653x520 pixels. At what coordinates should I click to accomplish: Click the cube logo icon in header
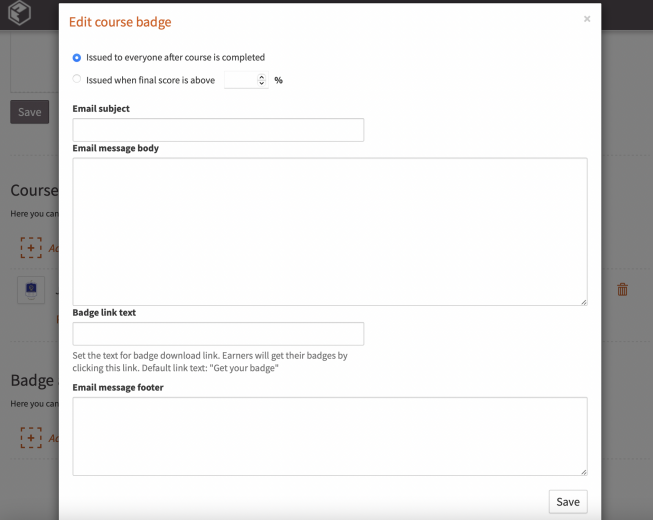pos(19,14)
